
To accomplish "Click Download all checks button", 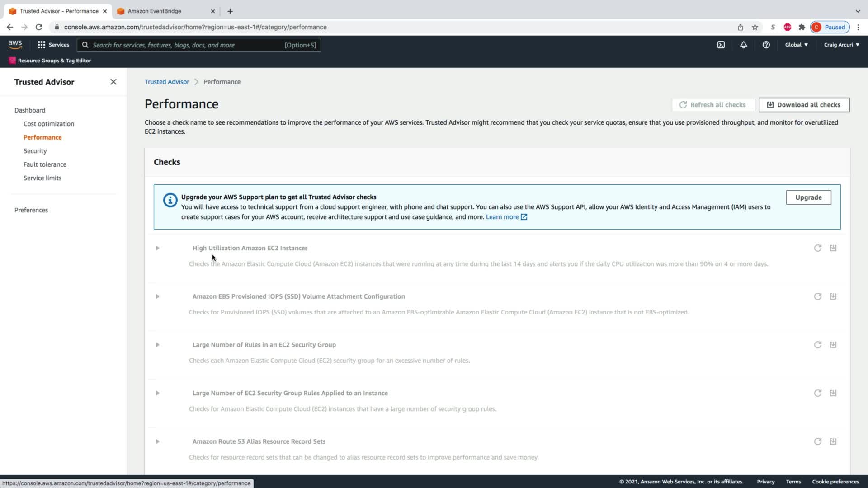I will pos(804,105).
